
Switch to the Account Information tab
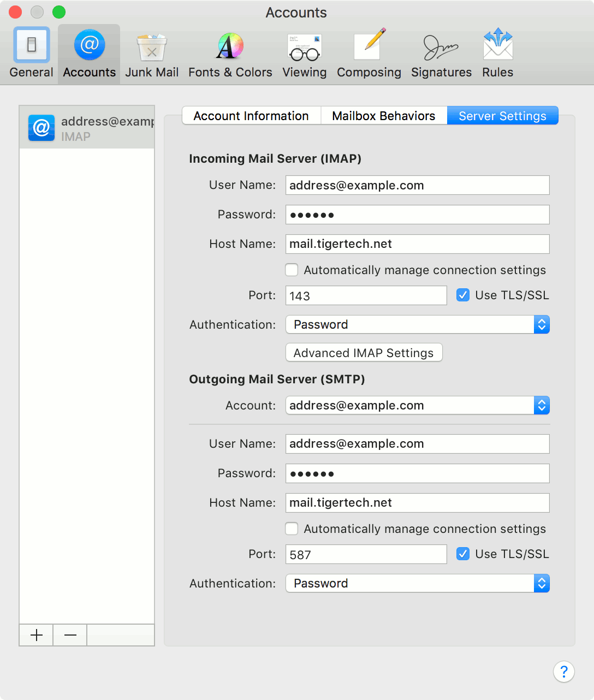250,115
